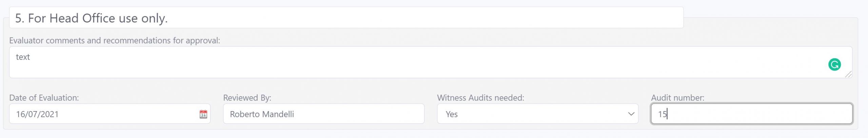Image resolution: width=868 pixels, height=138 pixels.
Task: Click the "5. For Head Office use only." heading
Action: (92, 18)
